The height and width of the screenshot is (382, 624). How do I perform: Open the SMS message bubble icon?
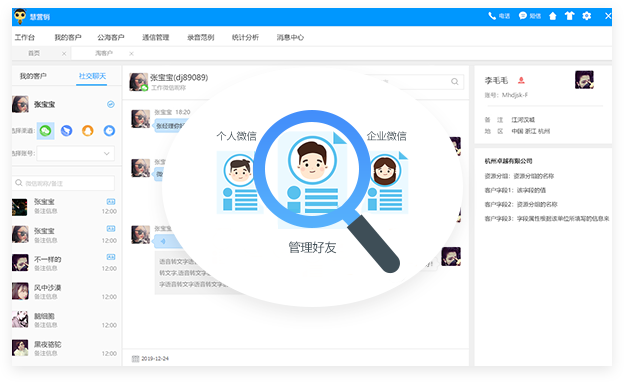tap(523, 16)
